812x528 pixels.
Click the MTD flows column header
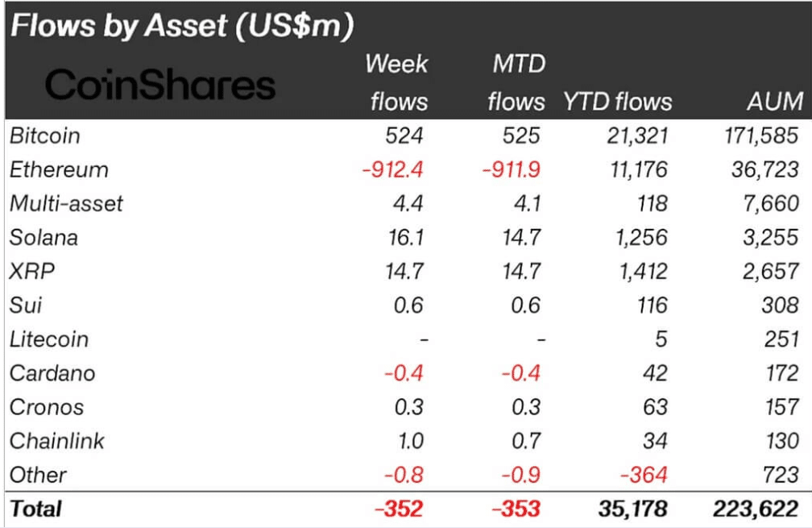518,82
